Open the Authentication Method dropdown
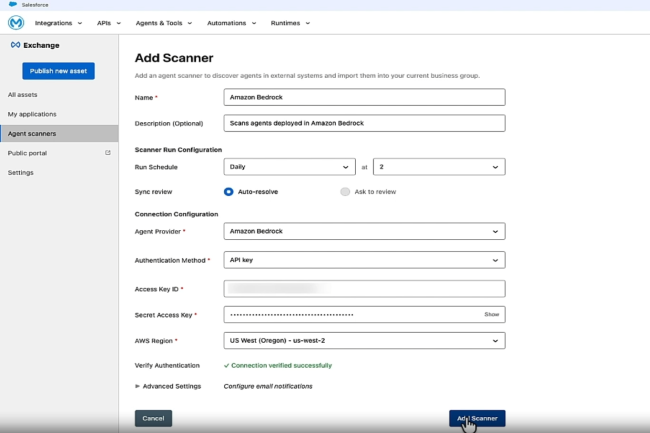Image resolution: width=650 pixels, height=433 pixels. pyautogui.click(x=364, y=260)
